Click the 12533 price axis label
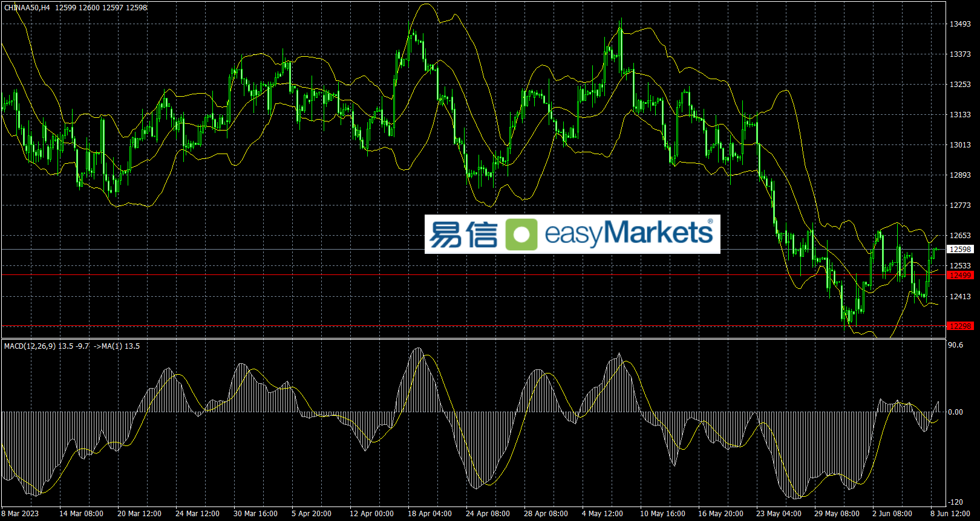This screenshot has height=521, width=980. 960,266
